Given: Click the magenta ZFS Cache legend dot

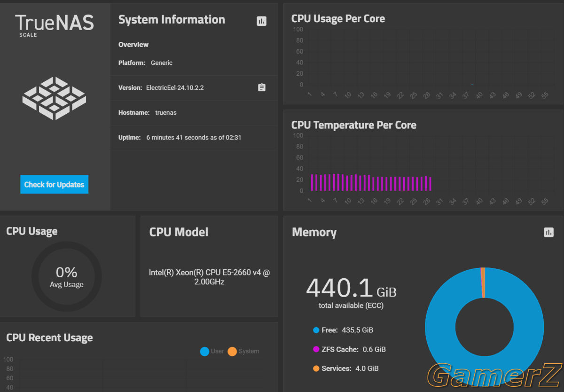Looking at the screenshot, I should 316,350.
